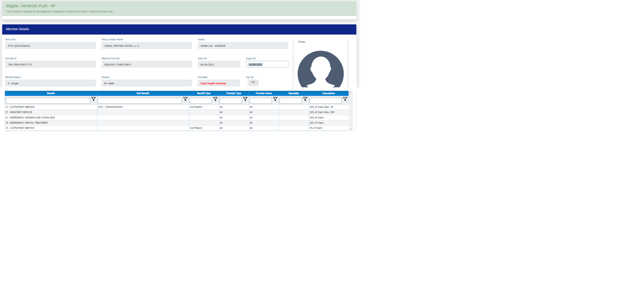Open the Description column filter icon
The height and width of the screenshot is (302, 644).
345,99
